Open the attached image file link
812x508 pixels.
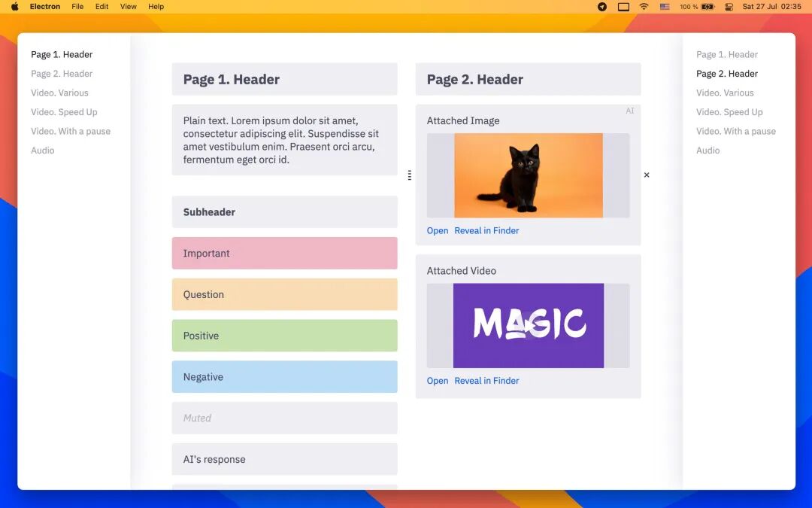click(x=438, y=231)
